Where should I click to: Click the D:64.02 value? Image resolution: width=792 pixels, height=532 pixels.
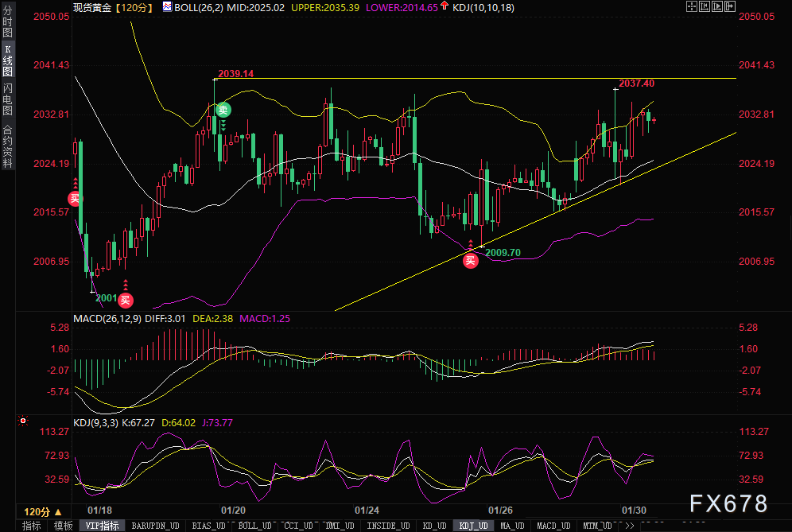coord(178,423)
